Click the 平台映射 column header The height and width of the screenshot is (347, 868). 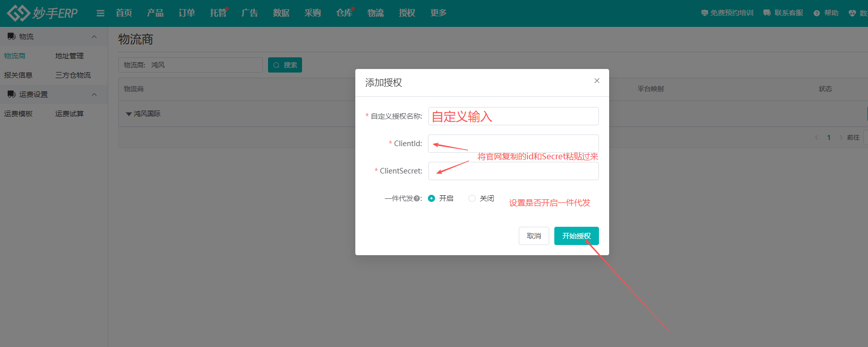click(x=651, y=89)
